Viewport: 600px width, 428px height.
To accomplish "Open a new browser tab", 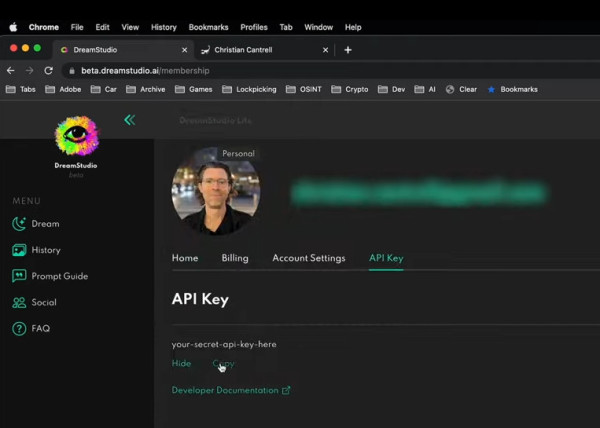I will coord(348,50).
